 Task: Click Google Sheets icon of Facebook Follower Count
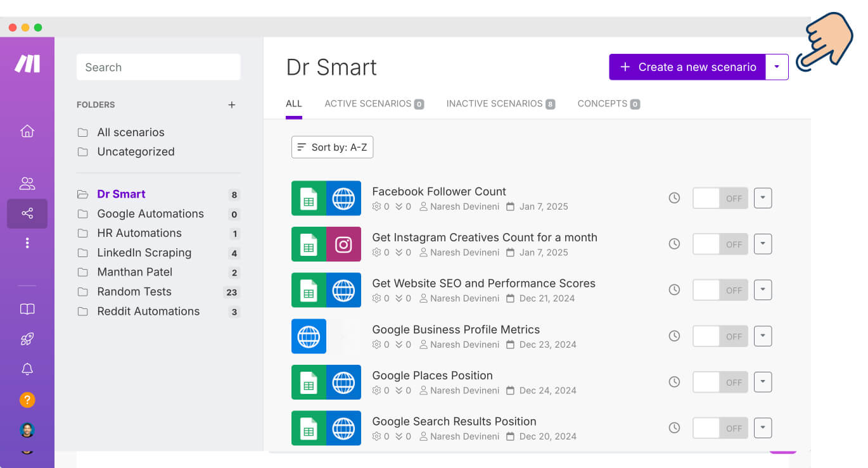pos(309,198)
